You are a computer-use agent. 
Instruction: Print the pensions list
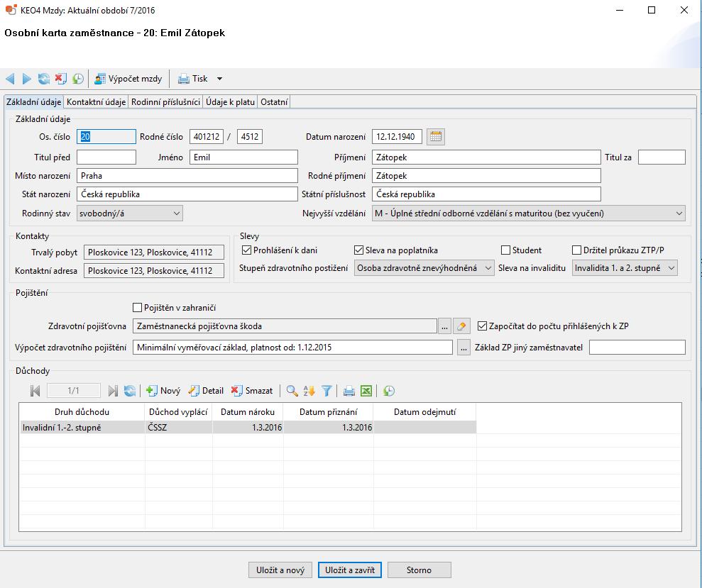pos(349,391)
